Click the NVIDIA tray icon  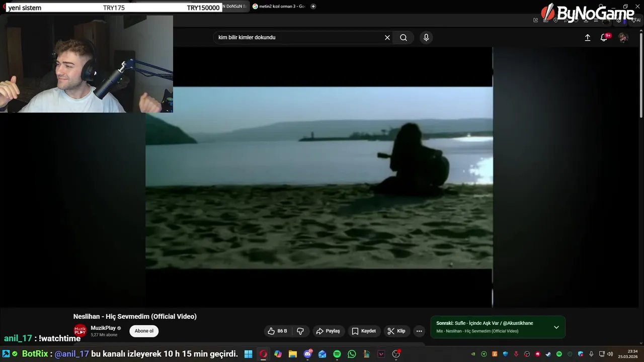click(473, 354)
